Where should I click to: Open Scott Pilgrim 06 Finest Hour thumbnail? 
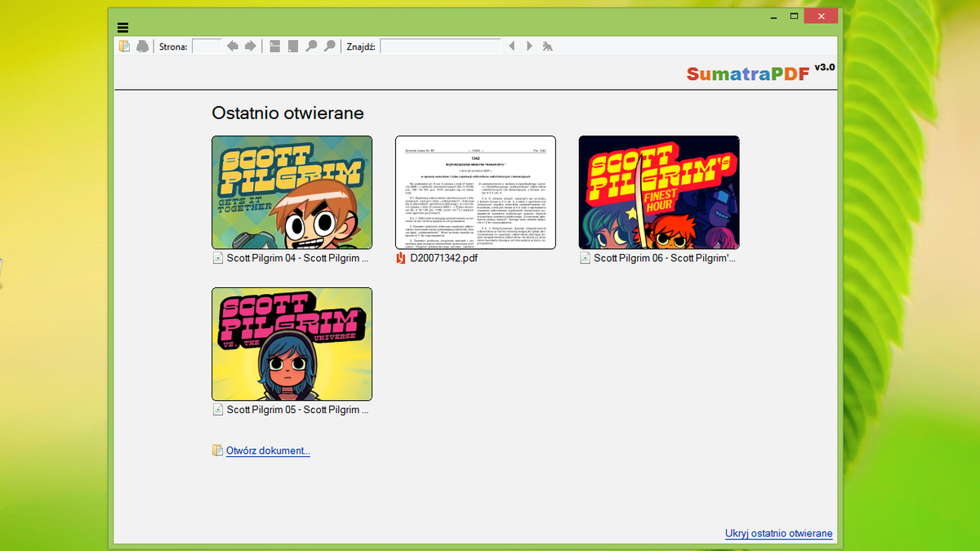[x=659, y=192]
